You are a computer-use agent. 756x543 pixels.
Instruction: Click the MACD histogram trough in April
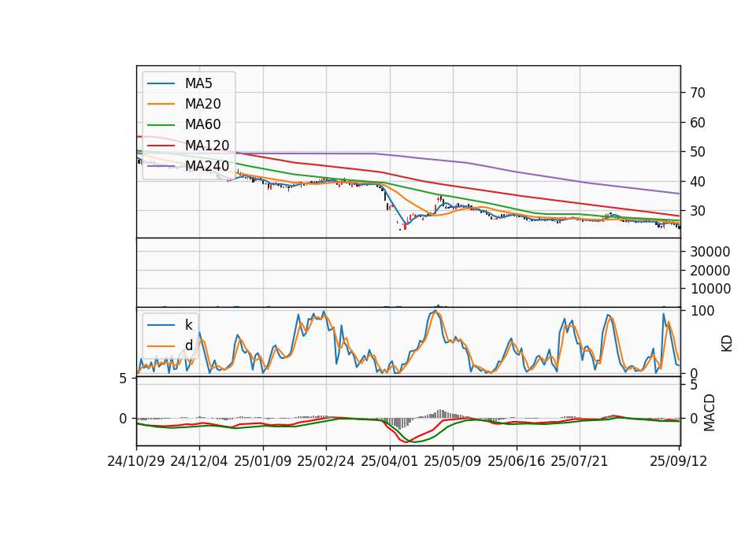point(398,423)
